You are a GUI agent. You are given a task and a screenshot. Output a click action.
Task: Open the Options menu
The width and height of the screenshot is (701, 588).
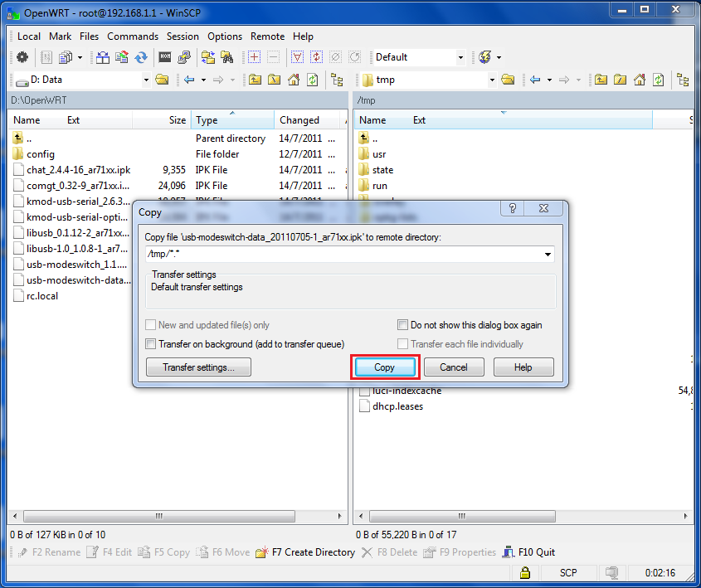225,36
